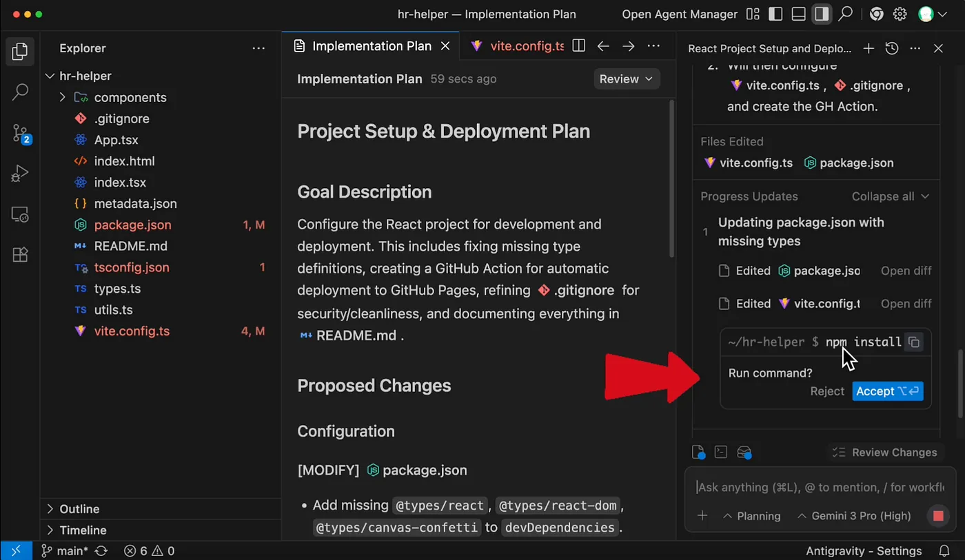Toggle the agent side panel layout button
This screenshot has width=965, height=560.
click(x=822, y=14)
